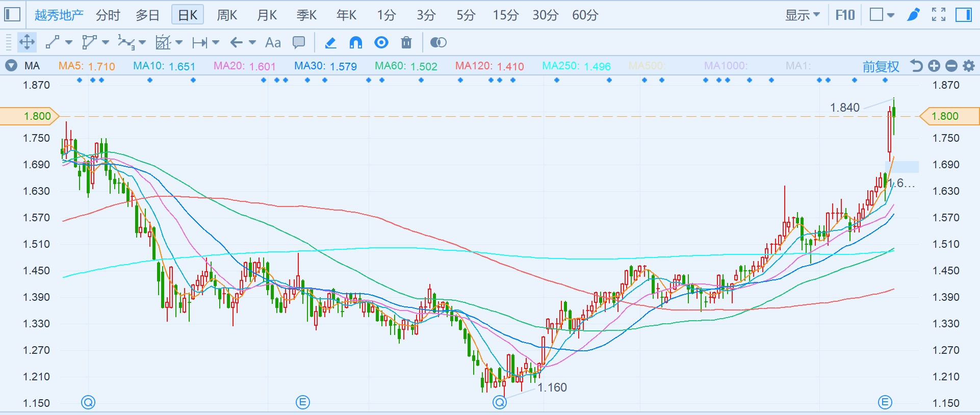
Task: Toggle the right sidebar panel
Action: click(x=963, y=15)
